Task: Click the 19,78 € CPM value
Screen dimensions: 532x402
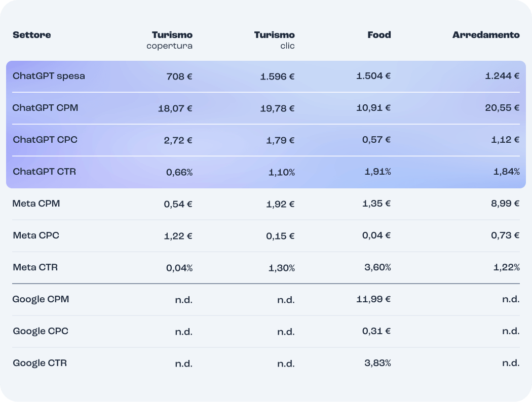Action: pos(278,108)
